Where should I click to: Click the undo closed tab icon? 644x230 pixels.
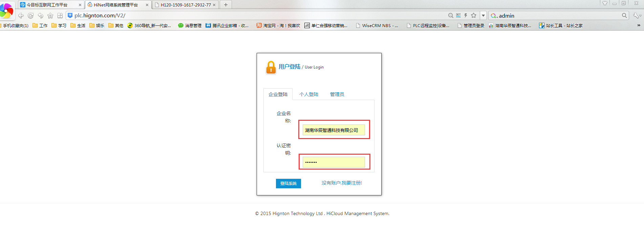41,16
